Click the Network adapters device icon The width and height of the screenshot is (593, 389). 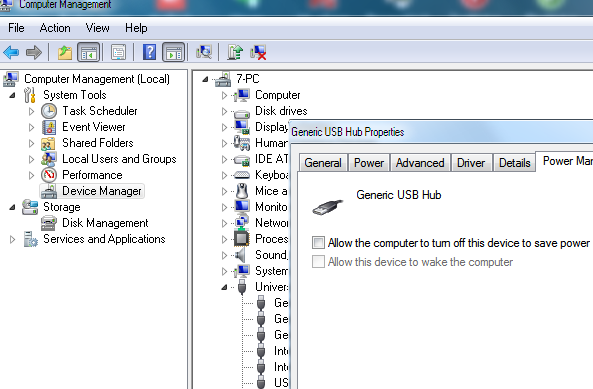coord(242,222)
